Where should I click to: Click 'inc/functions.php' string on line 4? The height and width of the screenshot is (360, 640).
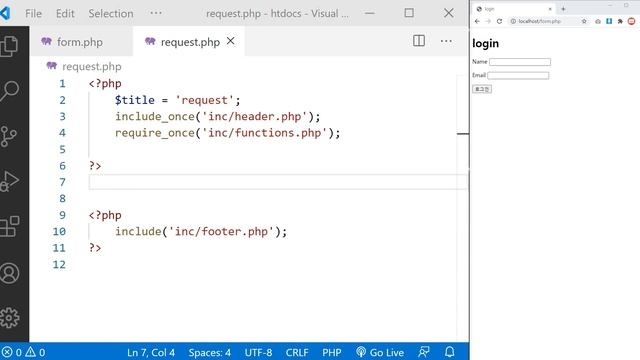[264, 133]
